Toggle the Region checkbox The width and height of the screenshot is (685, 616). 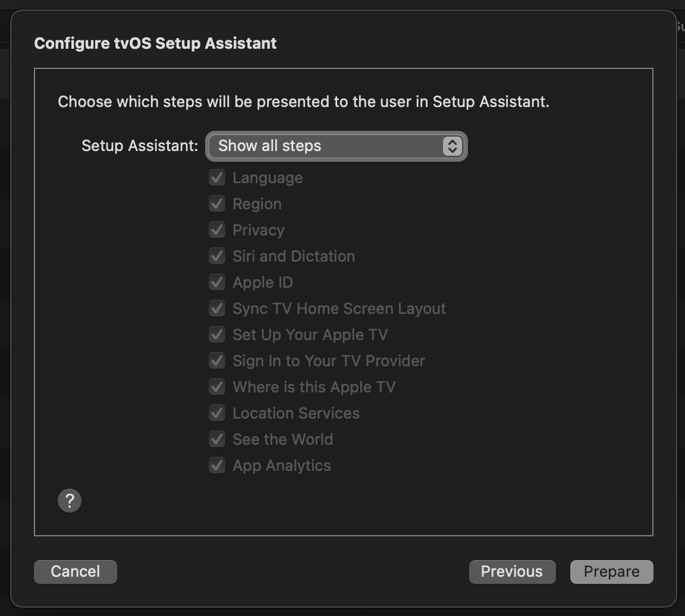tap(217, 204)
